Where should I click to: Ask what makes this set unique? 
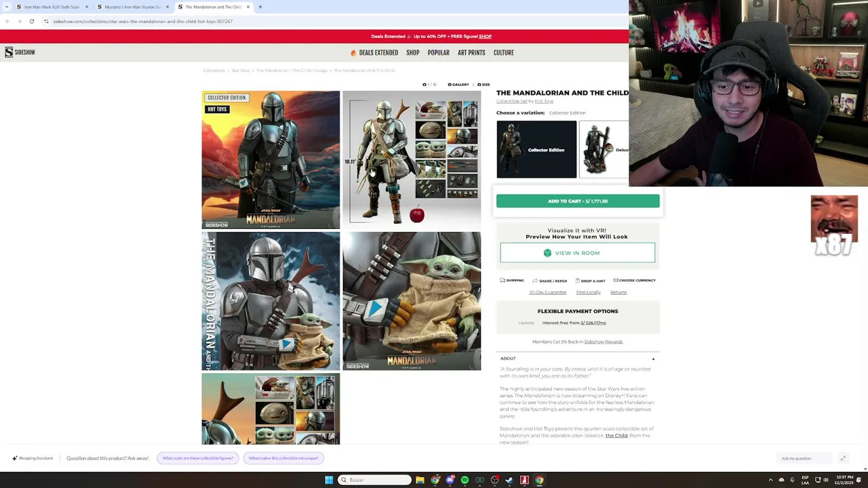[x=283, y=458]
